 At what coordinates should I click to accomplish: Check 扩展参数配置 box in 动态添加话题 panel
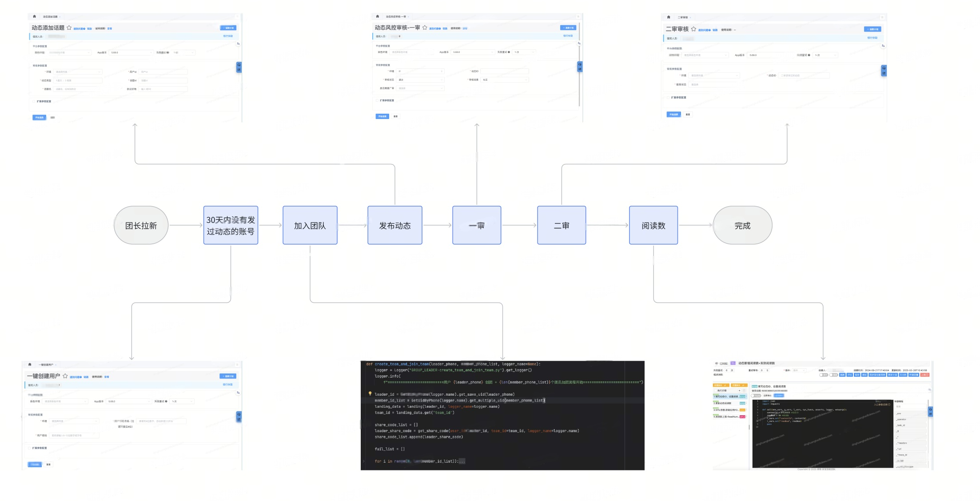pyautogui.click(x=34, y=101)
